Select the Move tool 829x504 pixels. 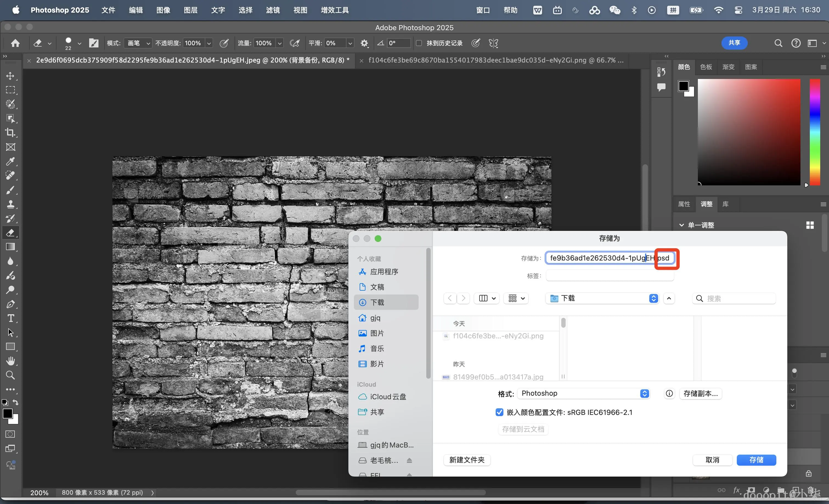[x=10, y=76]
